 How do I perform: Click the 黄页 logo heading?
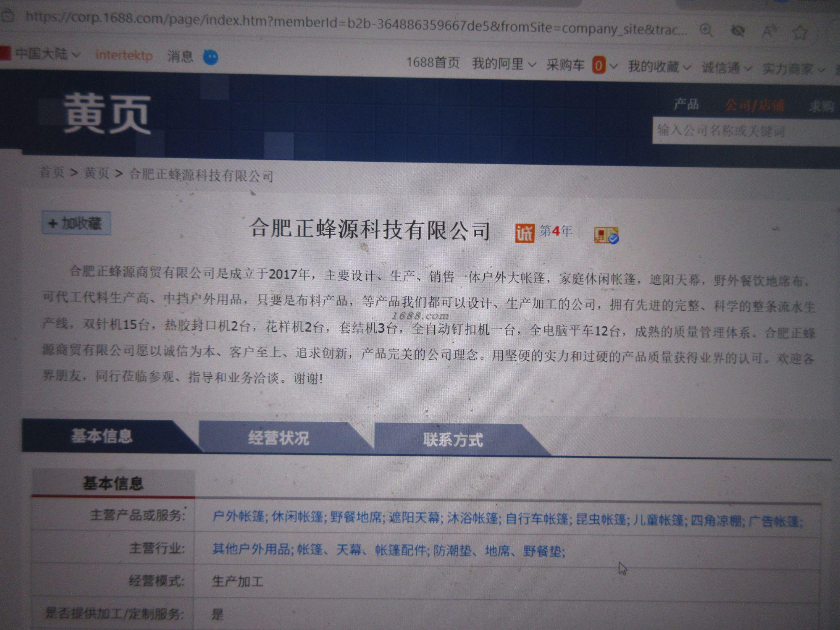pyautogui.click(x=108, y=114)
